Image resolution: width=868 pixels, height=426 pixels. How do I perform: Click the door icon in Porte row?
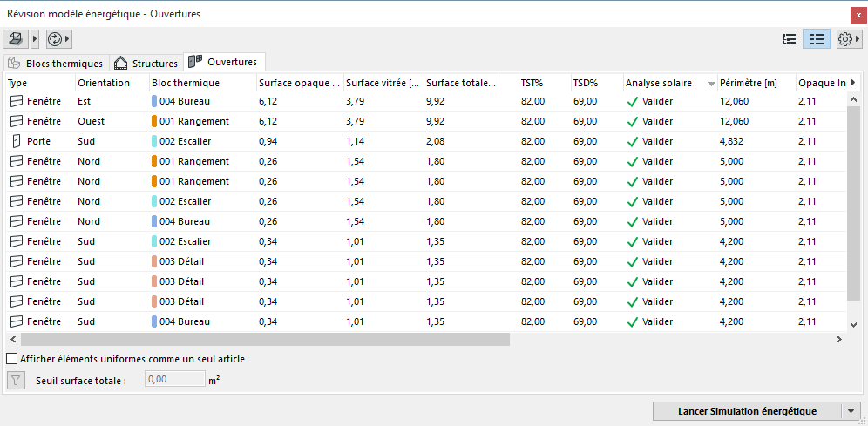(x=16, y=141)
